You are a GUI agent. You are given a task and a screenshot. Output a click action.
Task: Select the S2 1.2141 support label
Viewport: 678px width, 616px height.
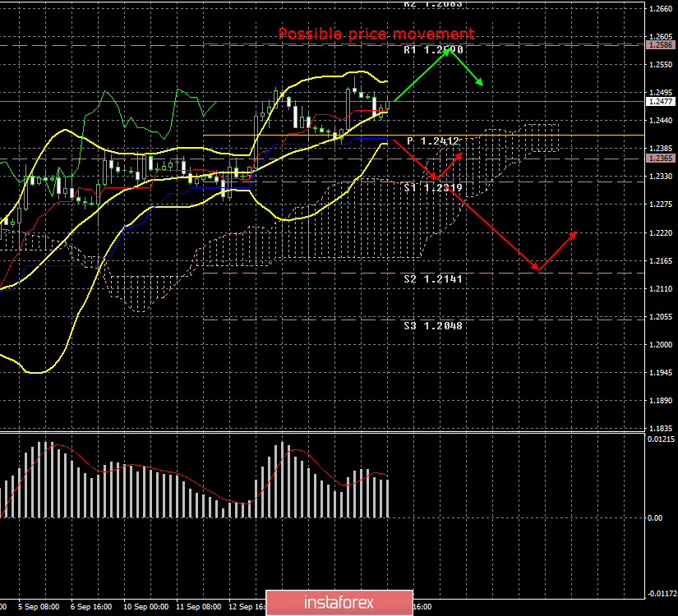[434, 279]
